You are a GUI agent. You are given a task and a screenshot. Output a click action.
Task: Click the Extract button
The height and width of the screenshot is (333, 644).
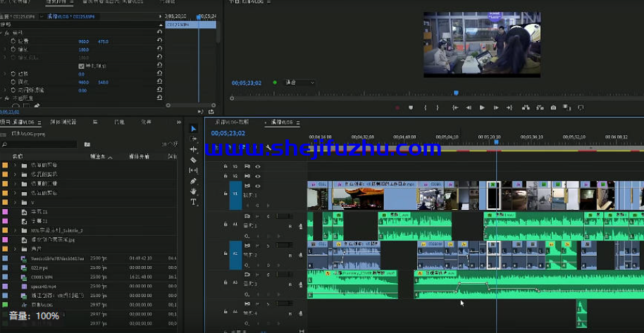539,108
